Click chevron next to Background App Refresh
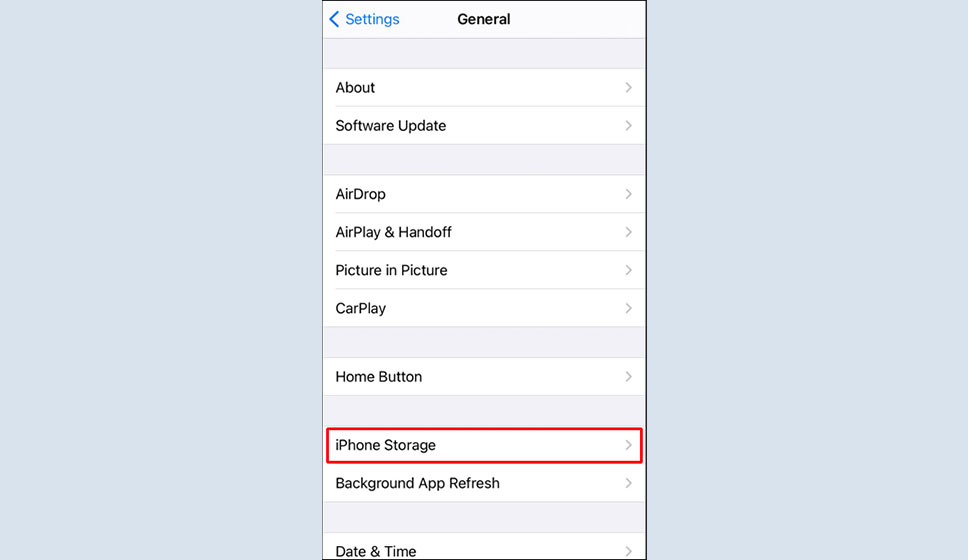The height and width of the screenshot is (560, 968). pos(628,483)
